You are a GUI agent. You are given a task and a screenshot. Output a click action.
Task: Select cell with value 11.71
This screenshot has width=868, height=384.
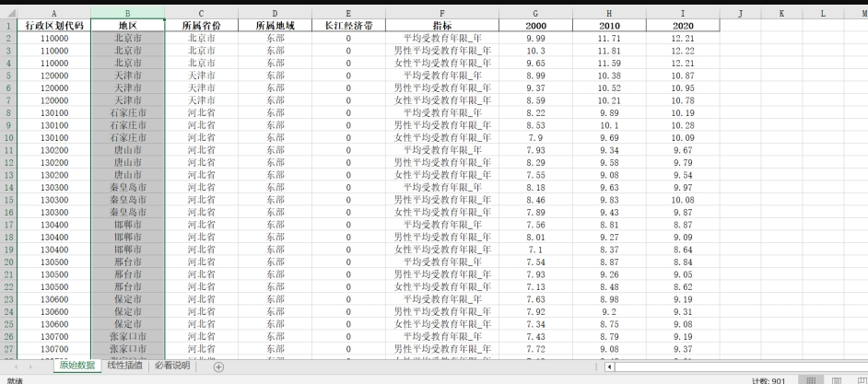coord(609,38)
